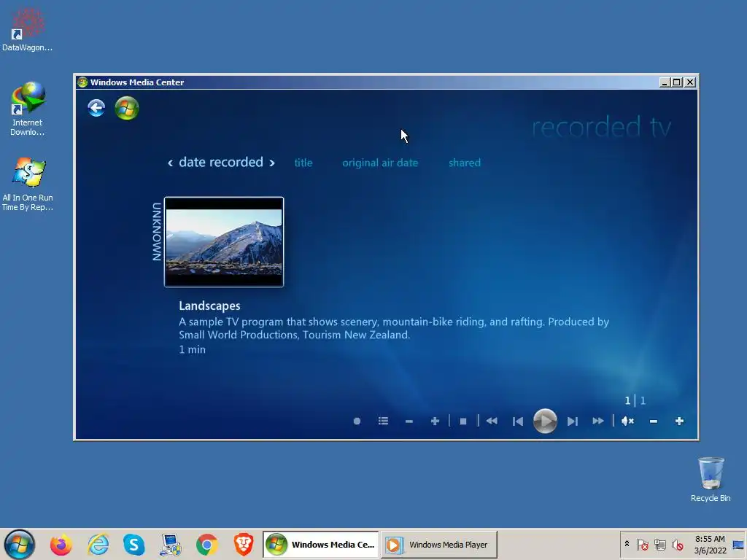Screen dimensions: 747x560
Task: Maximize the Windows Media Center window
Action: click(x=676, y=82)
